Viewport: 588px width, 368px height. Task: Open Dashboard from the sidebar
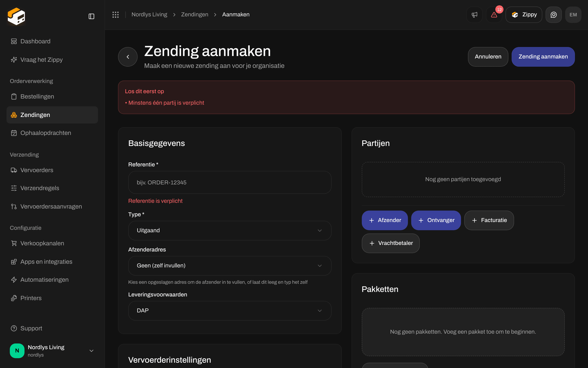(52, 41)
